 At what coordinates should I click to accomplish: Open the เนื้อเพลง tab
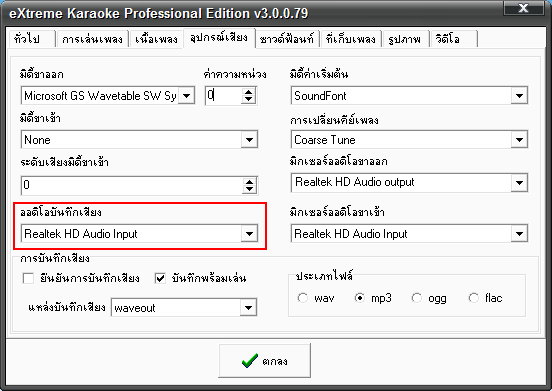(x=156, y=39)
